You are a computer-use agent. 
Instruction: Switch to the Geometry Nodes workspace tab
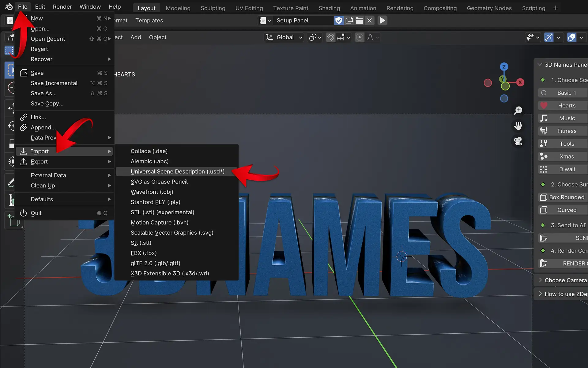[489, 8]
